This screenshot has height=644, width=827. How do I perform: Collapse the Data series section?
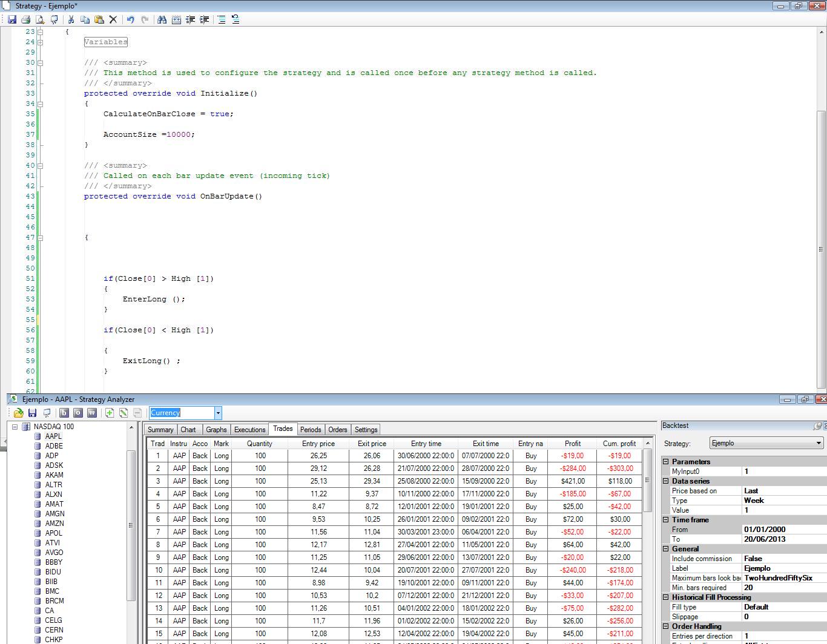coord(666,481)
